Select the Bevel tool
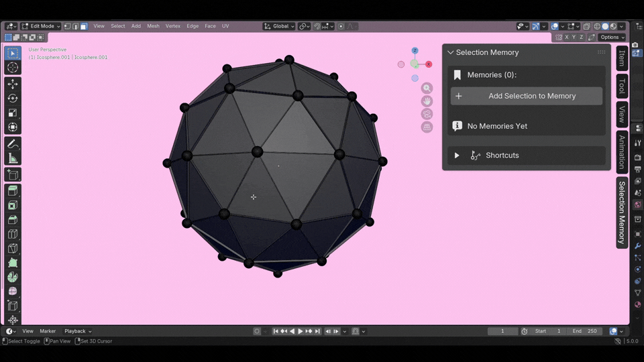Image resolution: width=644 pixels, height=362 pixels. [x=13, y=220]
